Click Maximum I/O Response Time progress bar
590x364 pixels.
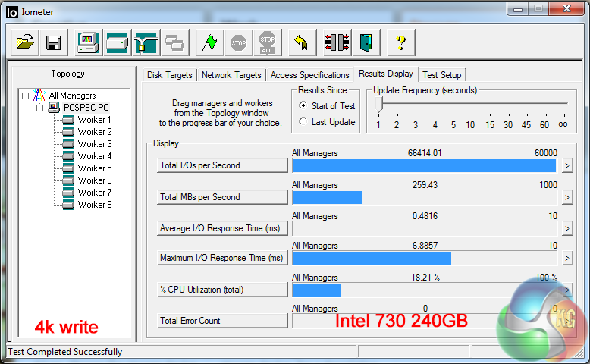(x=425, y=259)
